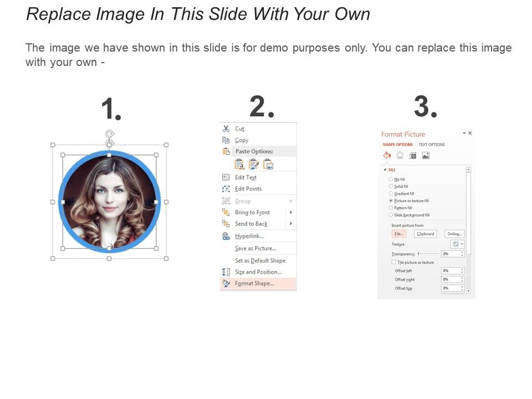The image size is (532, 399).
Task: Choose the Gradient fill option
Action: 391,193
